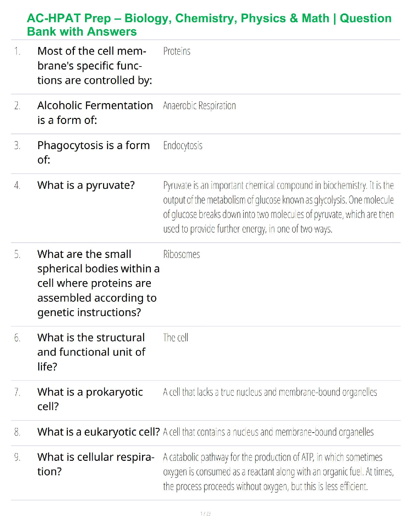This screenshot has height=532, width=411.
Task: Click the green AC-HPAT Prep document title
Action: coord(209,25)
